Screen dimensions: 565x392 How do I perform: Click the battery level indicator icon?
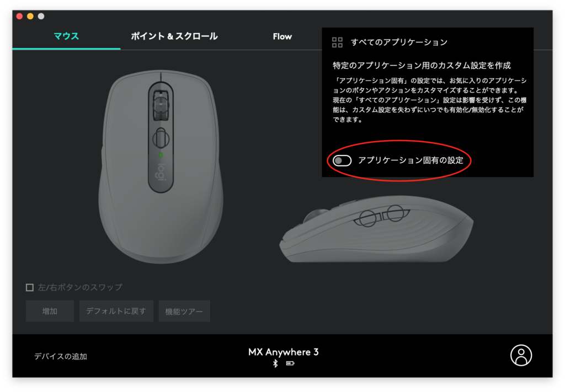pyautogui.click(x=290, y=363)
